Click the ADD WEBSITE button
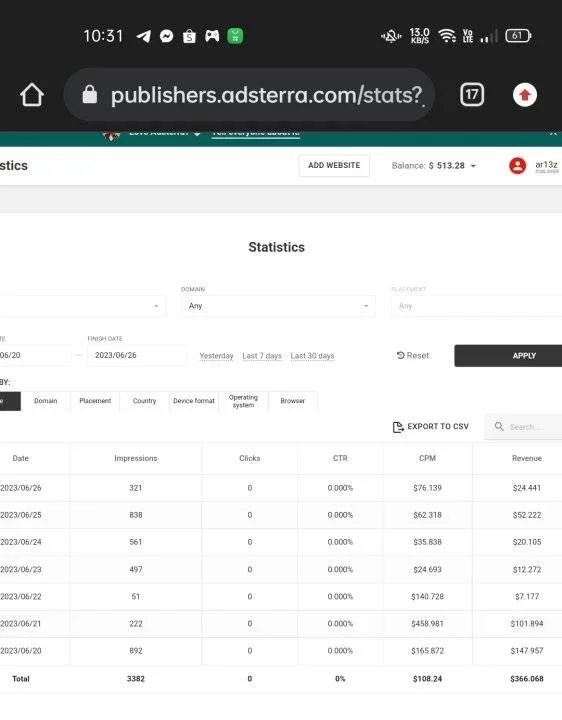This screenshot has width=562, height=720. pos(334,165)
